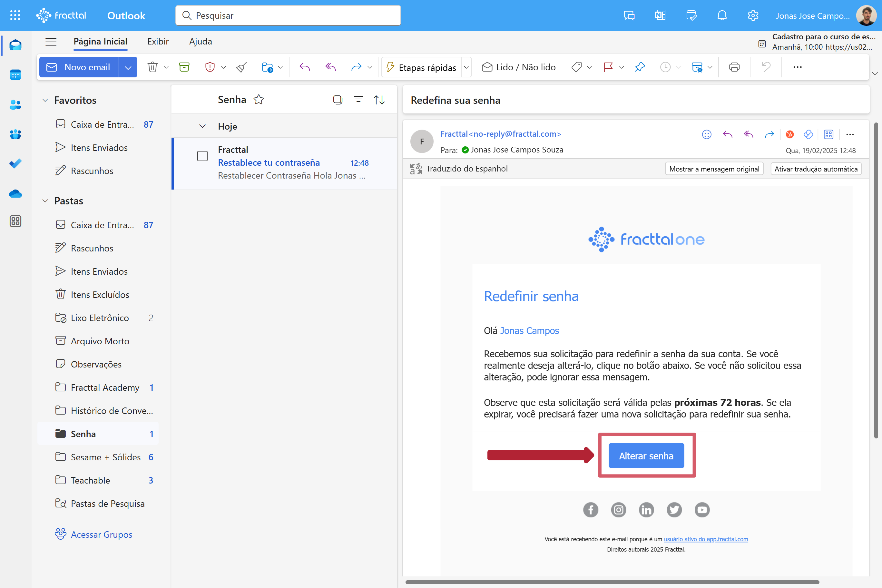Toggle Lido / Não lido status

pyautogui.click(x=519, y=67)
